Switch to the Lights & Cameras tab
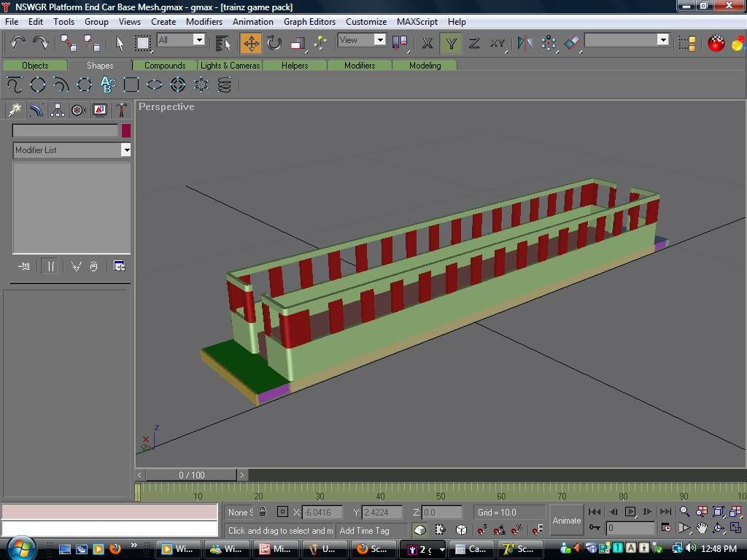747x560 pixels. click(230, 65)
